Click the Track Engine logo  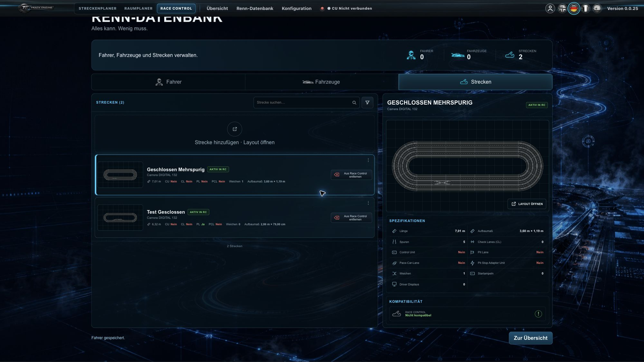[36, 8]
